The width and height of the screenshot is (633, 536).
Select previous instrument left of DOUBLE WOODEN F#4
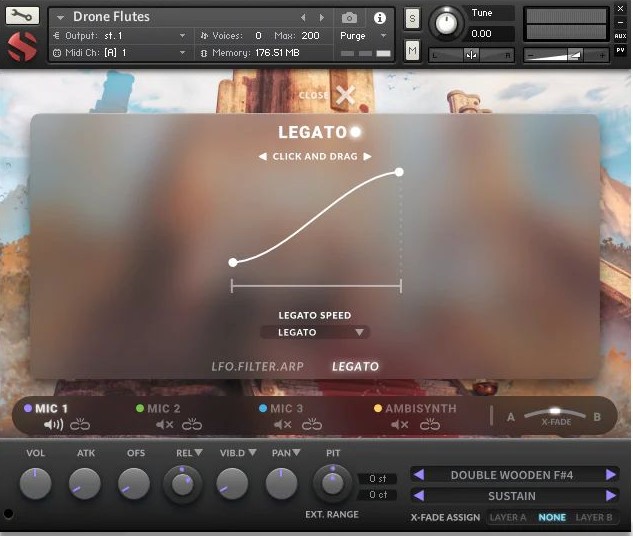coord(419,475)
